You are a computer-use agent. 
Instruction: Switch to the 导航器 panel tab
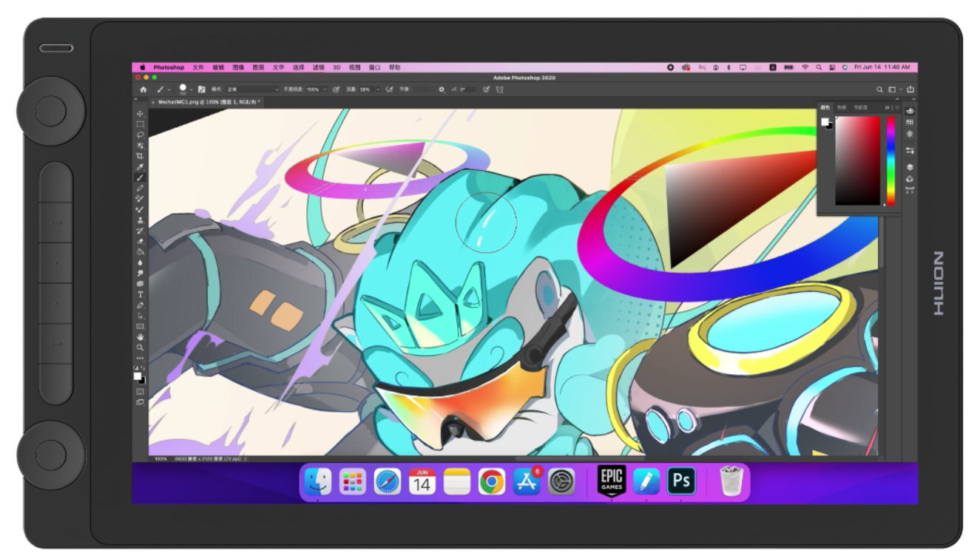pyautogui.click(x=860, y=108)
